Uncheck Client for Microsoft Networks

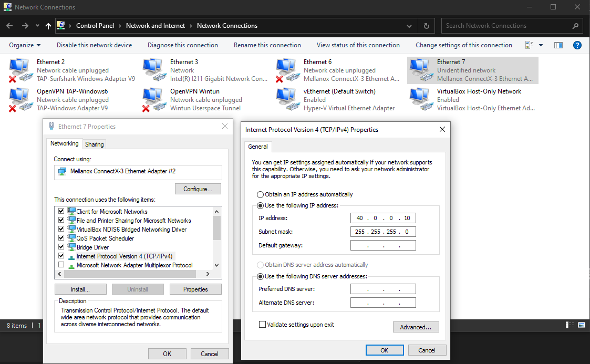tap(61, 211)
